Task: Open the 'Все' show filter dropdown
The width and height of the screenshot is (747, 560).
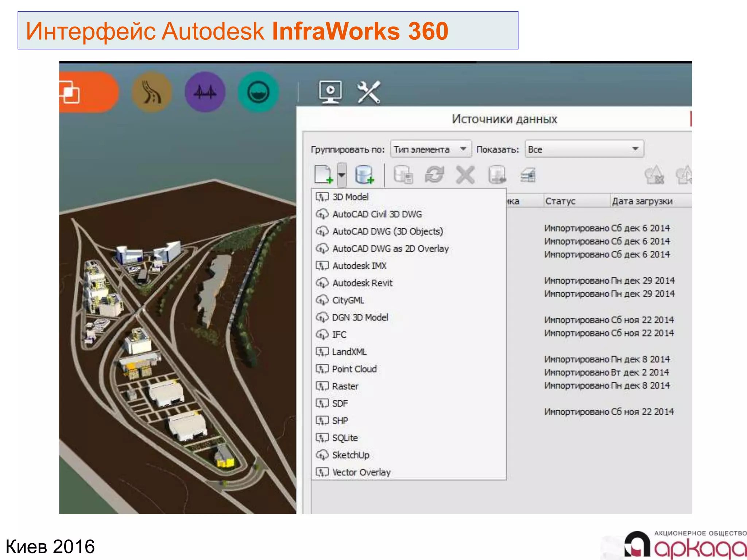Action: (584, 149)
